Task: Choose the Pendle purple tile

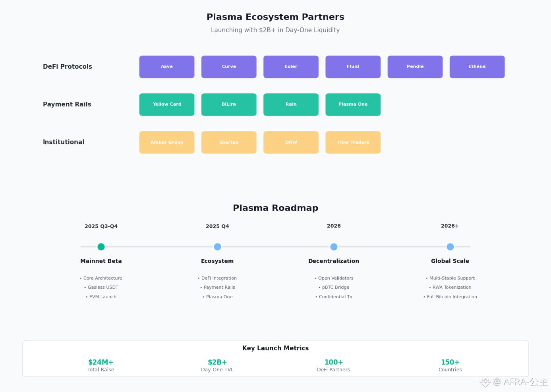Action: (415, 67)
